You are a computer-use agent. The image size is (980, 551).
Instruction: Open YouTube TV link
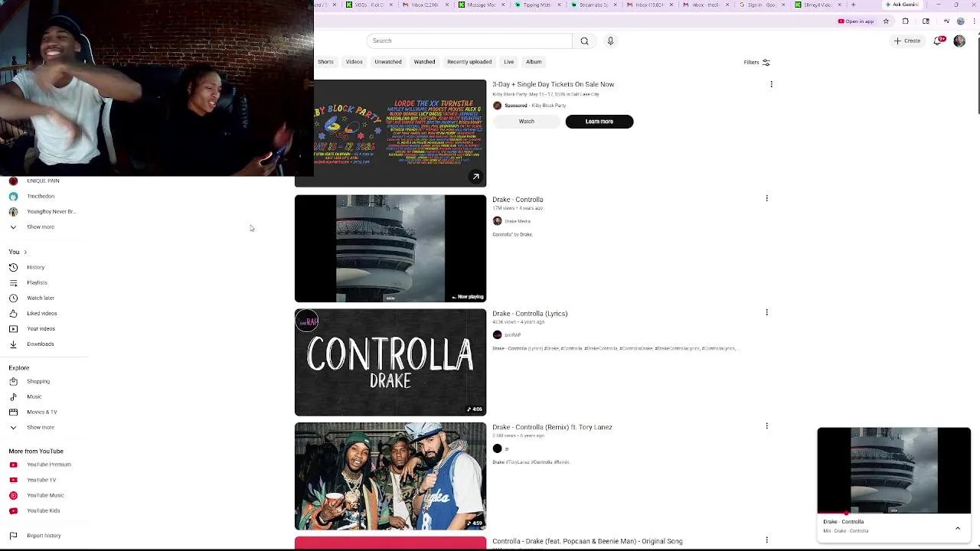pyautogui.click(x=41, y=480)
